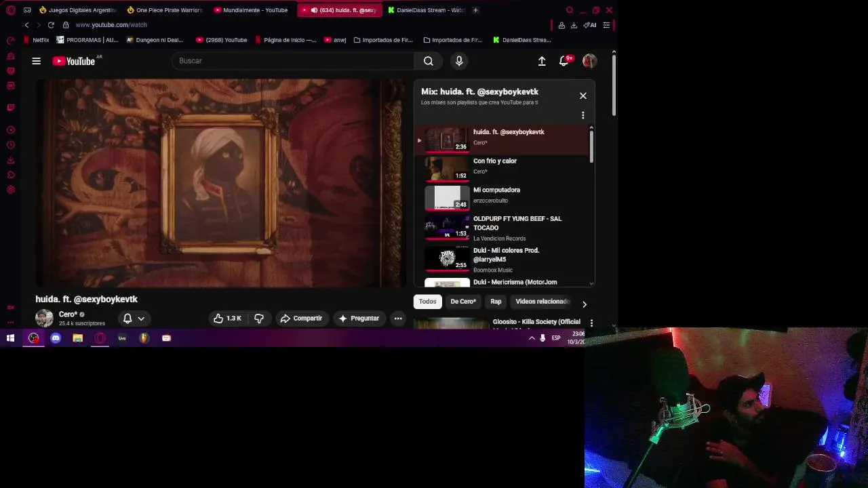The width and height of the screenshot is (868, 488).
Task: Click the Buscar search field
Action: [293, 61]
